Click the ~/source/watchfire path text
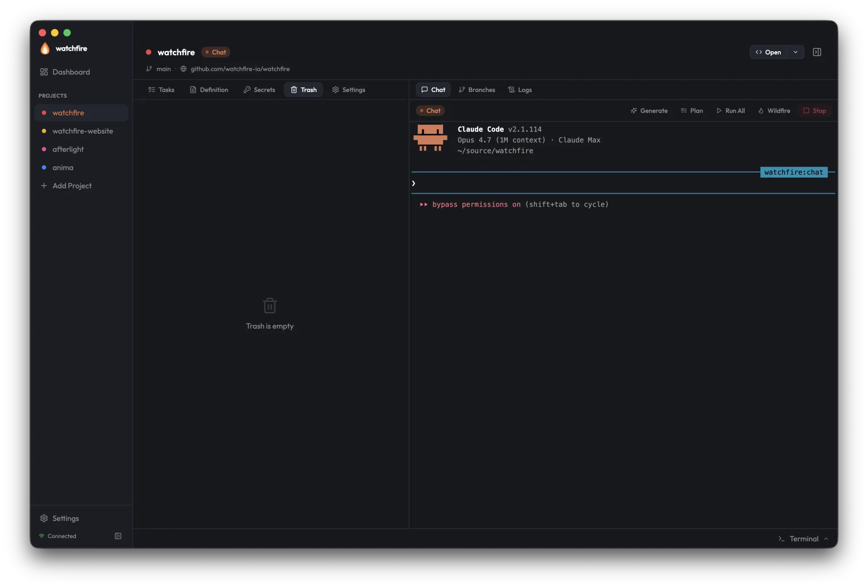 pos(495,151)
